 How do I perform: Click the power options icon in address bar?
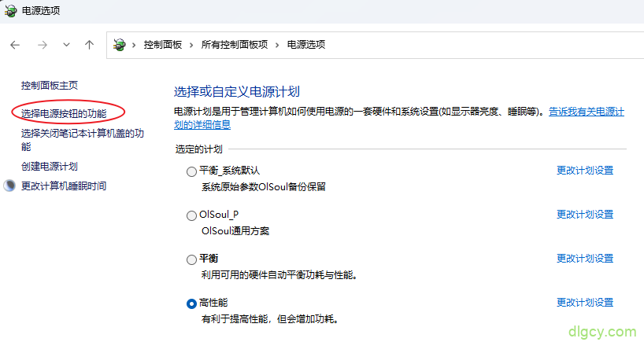tap(120, 45)
